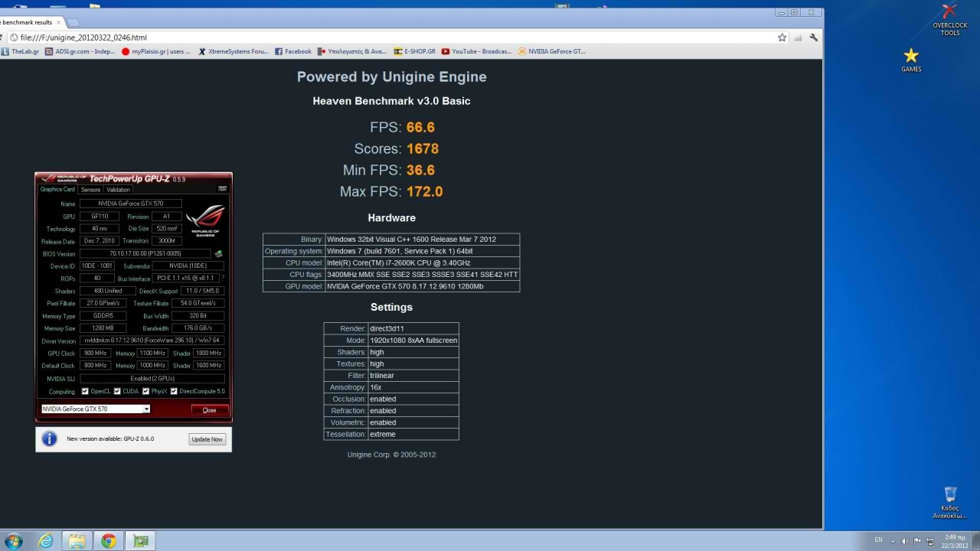Viewport: 980px width, 551px height.
Task: Click the EN language indicator in the taskbar
Action: coord(878,540)
